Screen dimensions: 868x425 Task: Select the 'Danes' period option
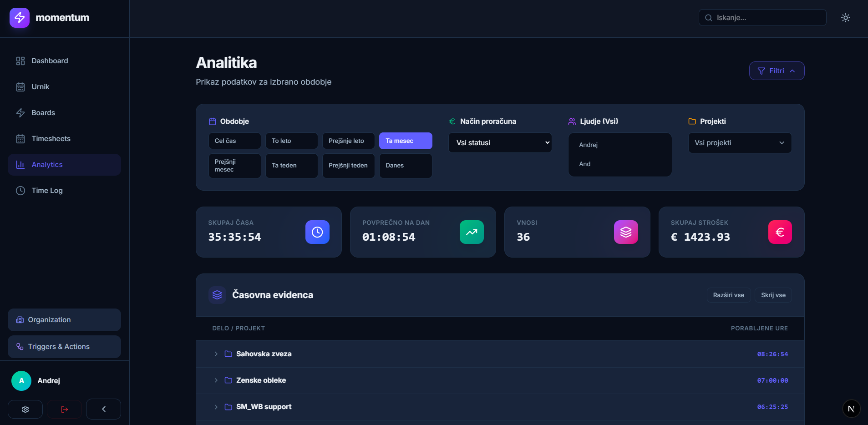[405, 166]
